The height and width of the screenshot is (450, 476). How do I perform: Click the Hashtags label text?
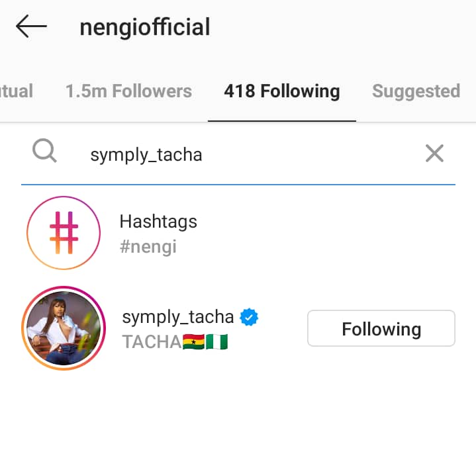click(x=158, y=222)
